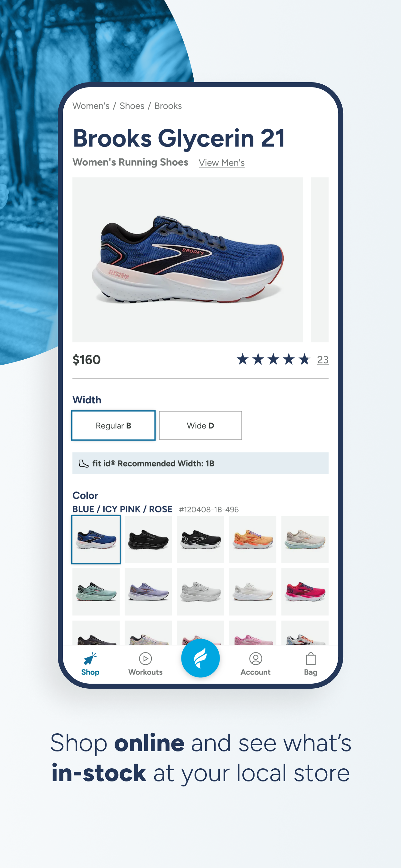Image resolution: width=401 pixels, height=868 pixels.
Task: Pick the mint green shoe color
Action: tap(96, 592)
